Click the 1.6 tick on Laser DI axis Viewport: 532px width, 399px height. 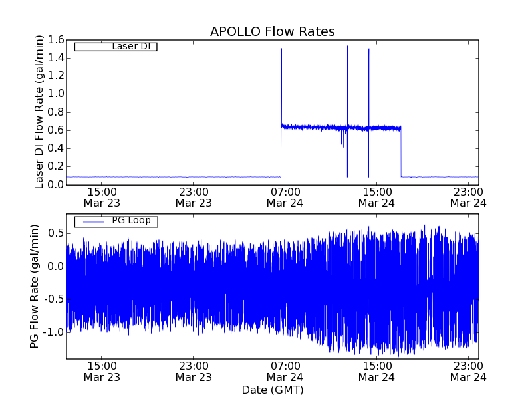56,40
